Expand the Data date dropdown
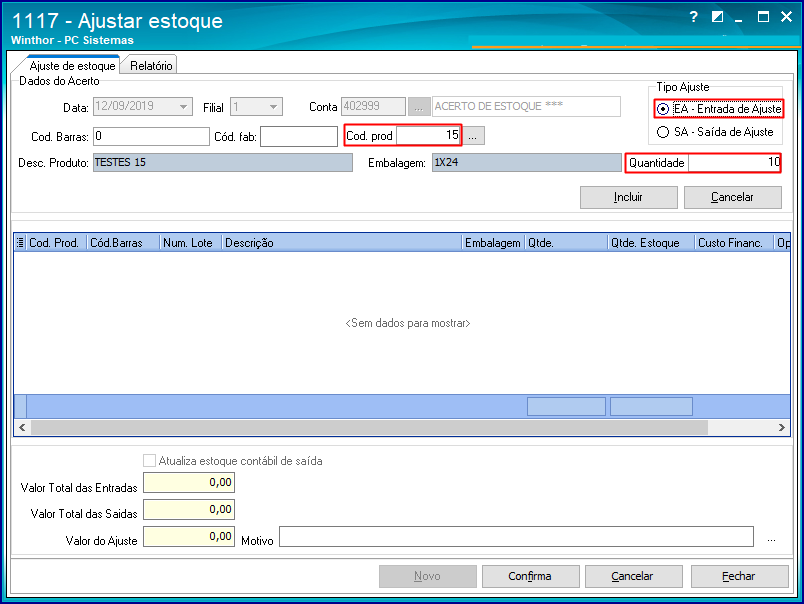Image resolution: width=804 pixels, height=604 pixels. point(183,107)
